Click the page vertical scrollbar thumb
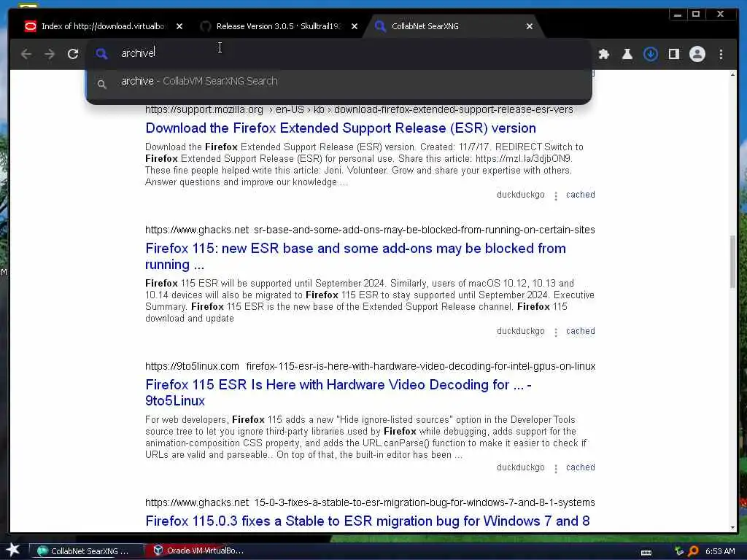Screen dimensions: 747x560 732,262
